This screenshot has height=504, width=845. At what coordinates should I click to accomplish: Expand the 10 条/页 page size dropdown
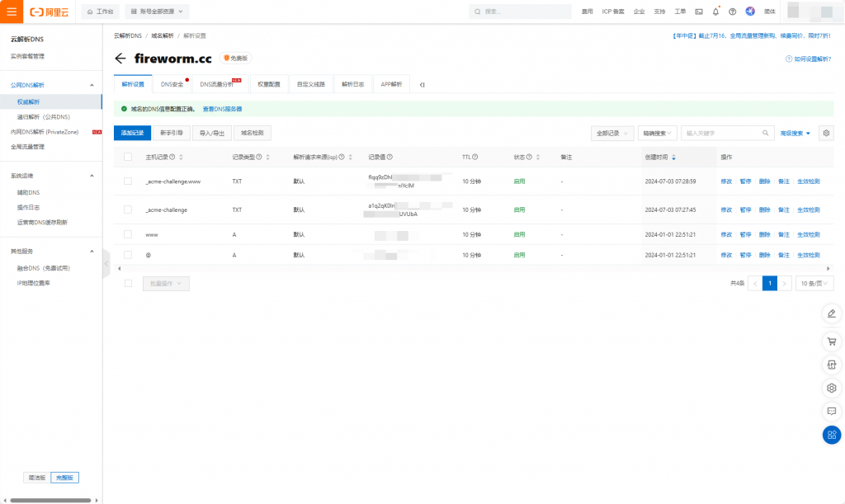coord(814,283)
